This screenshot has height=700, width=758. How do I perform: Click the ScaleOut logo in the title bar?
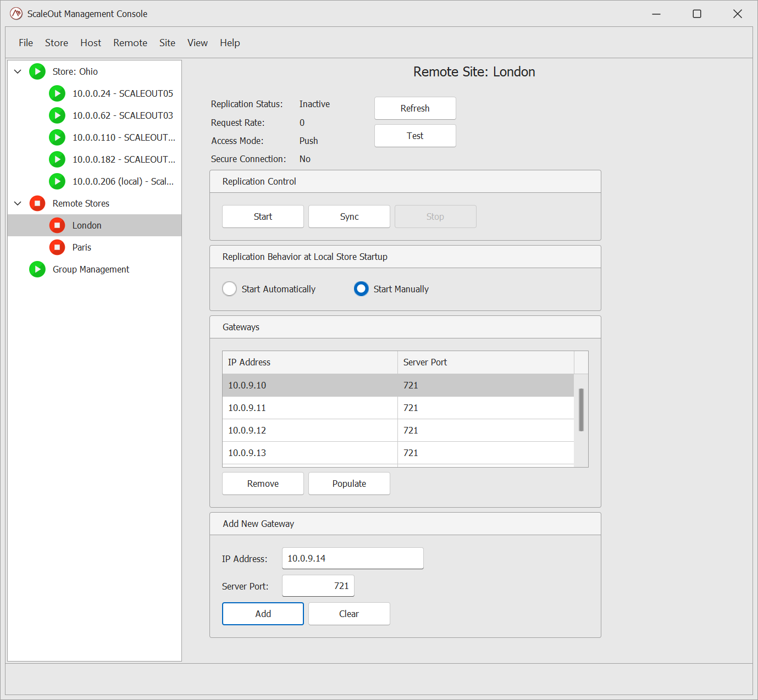(16, 14)
